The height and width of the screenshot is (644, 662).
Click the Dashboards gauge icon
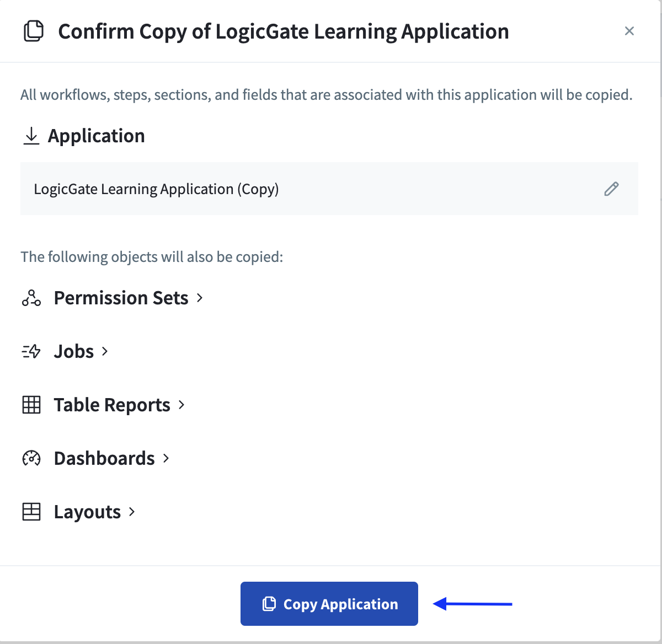[x=31, y=458]
